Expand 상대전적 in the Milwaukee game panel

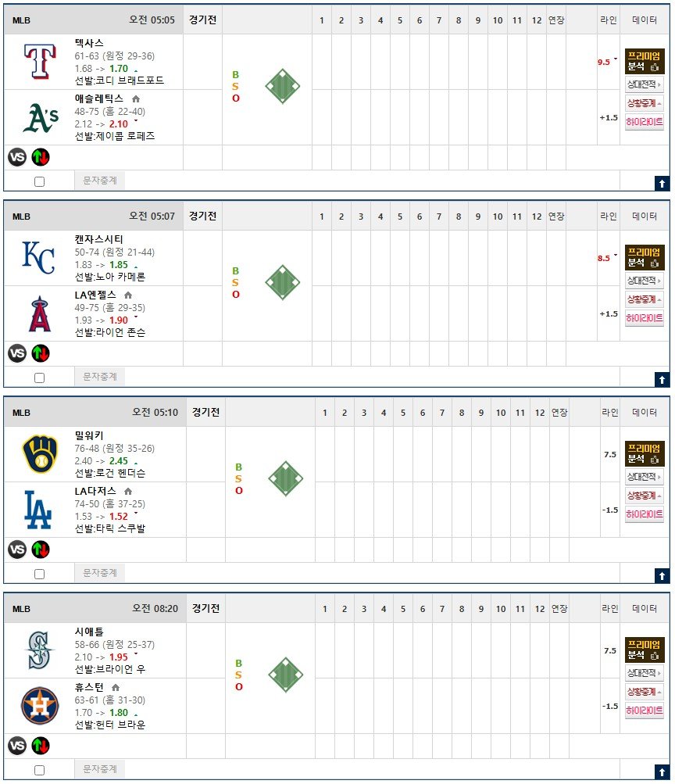(x=644, y=477)
